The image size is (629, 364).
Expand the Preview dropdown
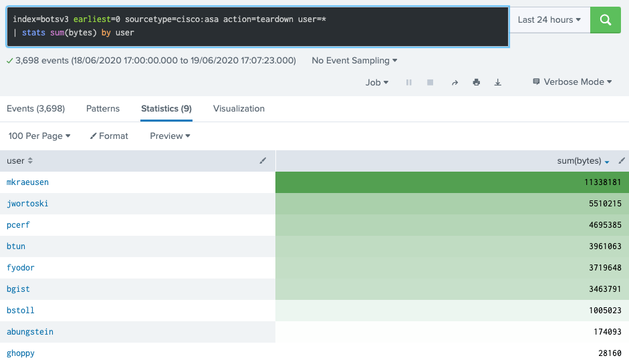click(x=170, y=136)
